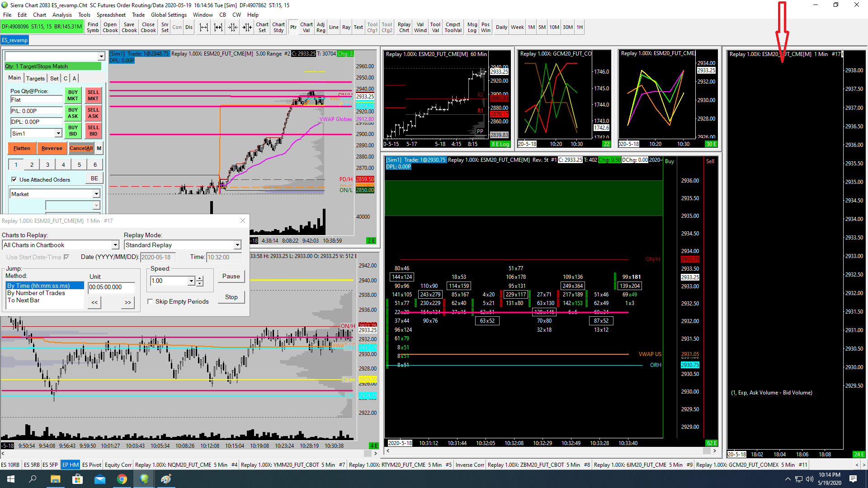The height and width of the screenshot is (488, 868).
Task: Click the jump Unit time field
Action: [111, 287]
